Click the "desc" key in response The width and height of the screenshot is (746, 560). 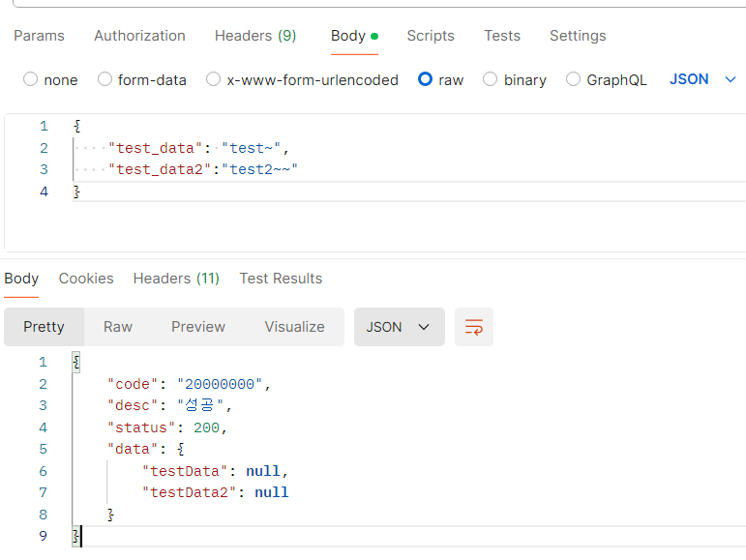pyautogui.click(x=133, y=405)
